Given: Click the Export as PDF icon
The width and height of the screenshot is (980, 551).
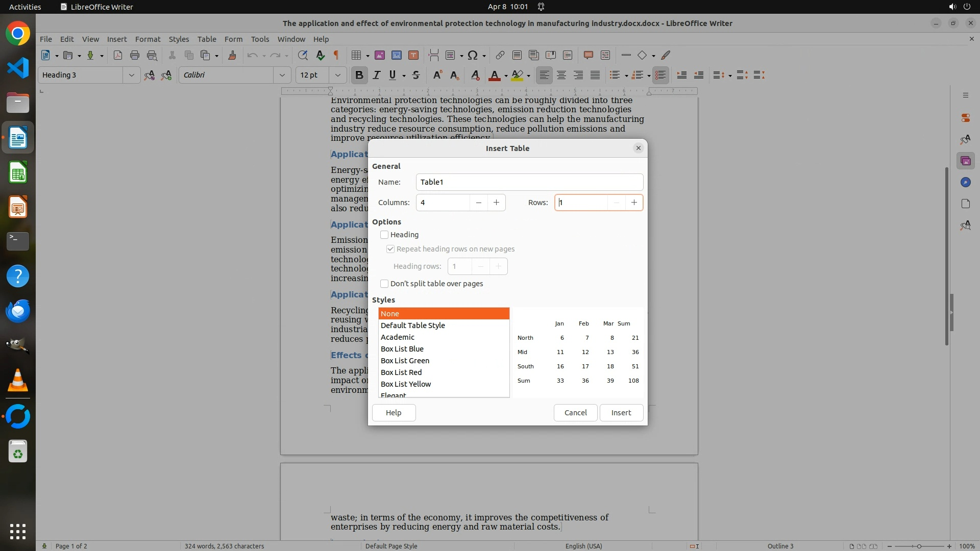Looking at the screenshot, I should [118, 55].
